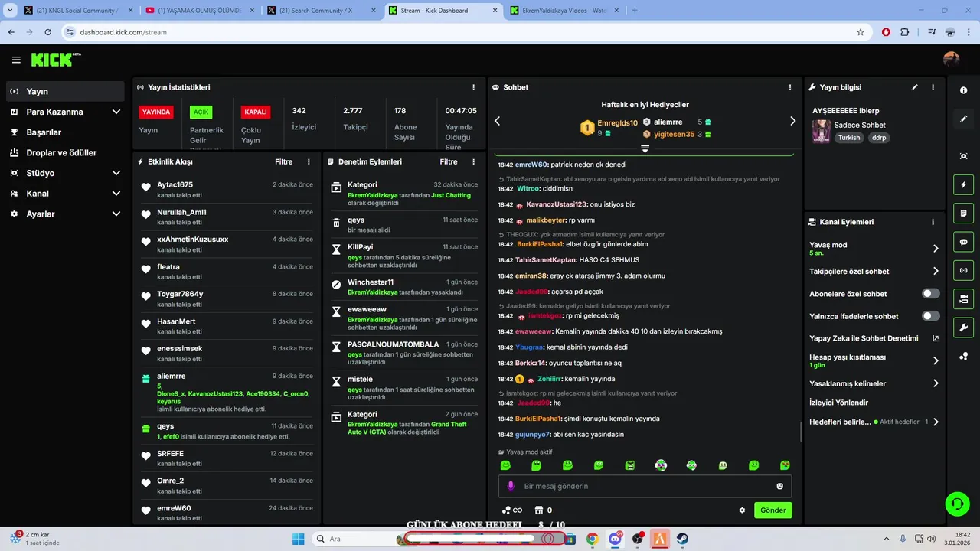980x551 pixels.
Task: Toggle the channel actions widget icon
Action: (963, 298)
